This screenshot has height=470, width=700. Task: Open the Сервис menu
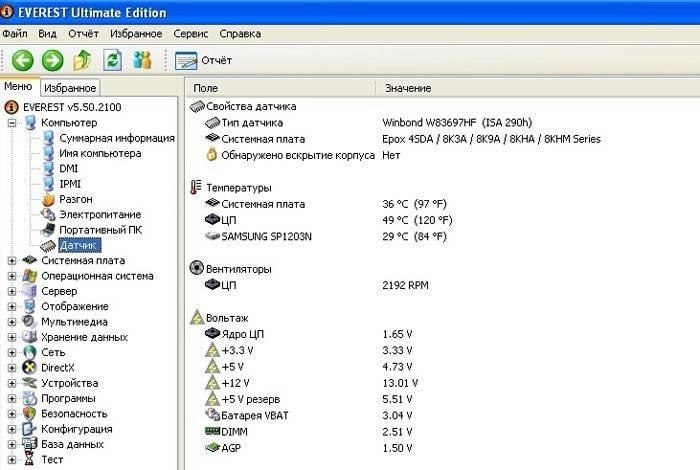pyautogui.click(x=190, y=33)
